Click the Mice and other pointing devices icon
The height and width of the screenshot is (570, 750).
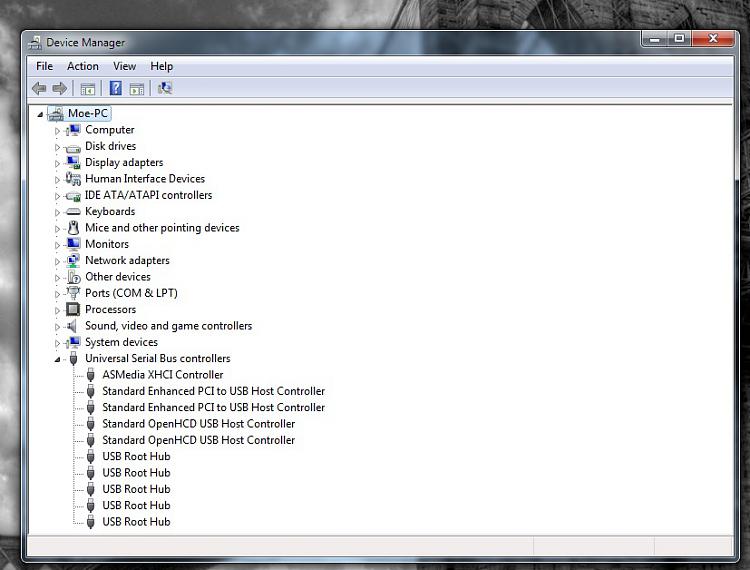[73, 228]
